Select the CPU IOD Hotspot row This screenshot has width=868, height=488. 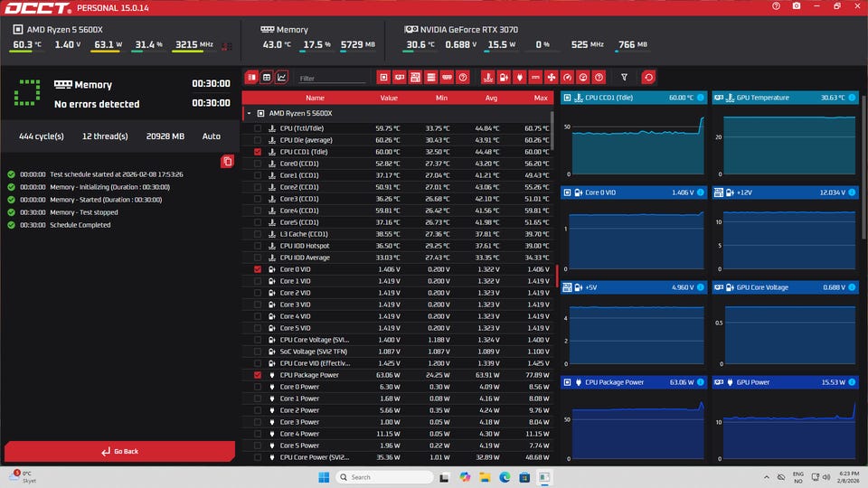point(398,246)
